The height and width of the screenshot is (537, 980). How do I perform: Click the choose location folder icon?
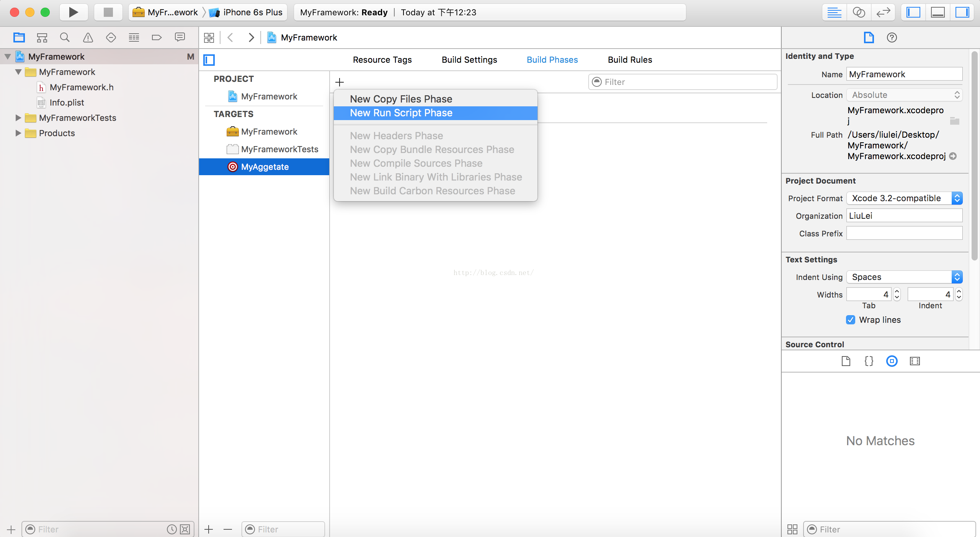click(x=954, y=121)
